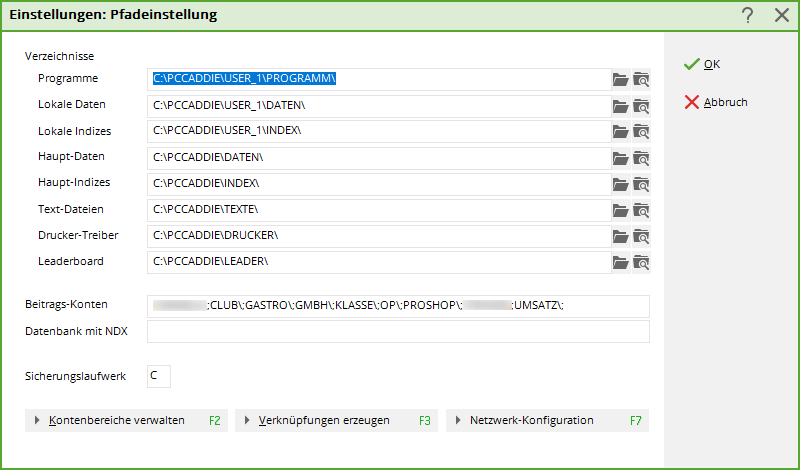
Task: Search folder icon in Text-Dateien row
Action: click(641, 210)
